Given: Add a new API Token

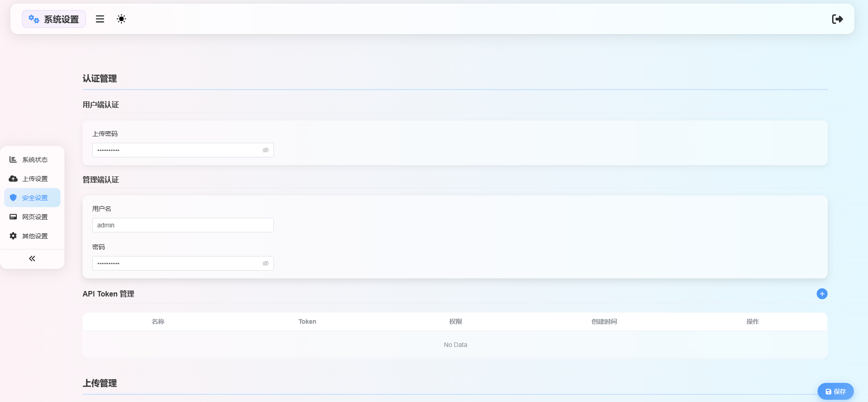Looking at the screenshot, I should (x=822, y=294).
